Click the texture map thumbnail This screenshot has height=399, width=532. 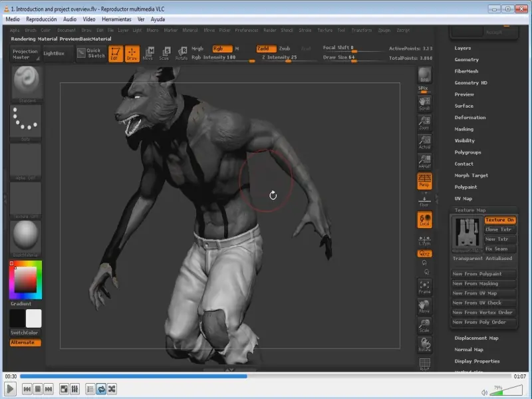click(x=467, y=234)
